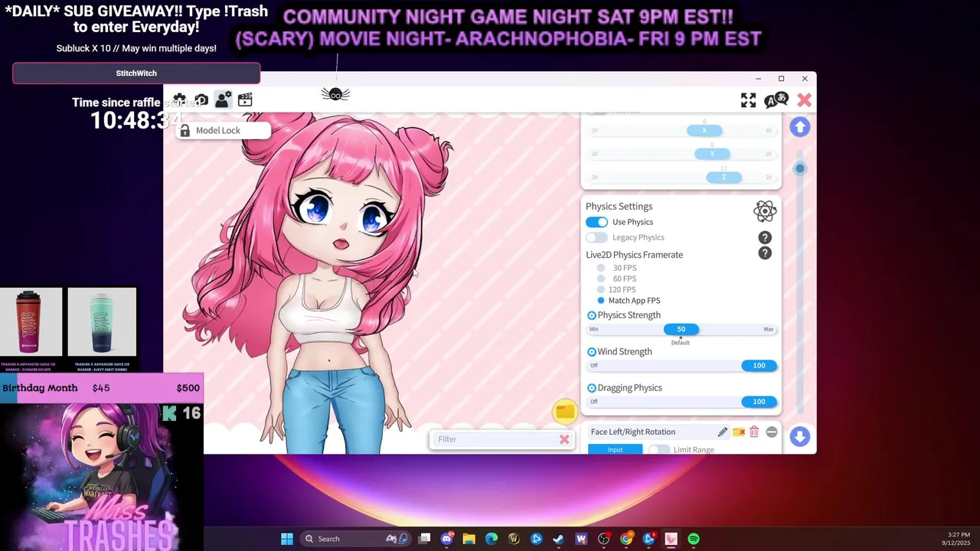Toggle Use Physics switch

596,222
